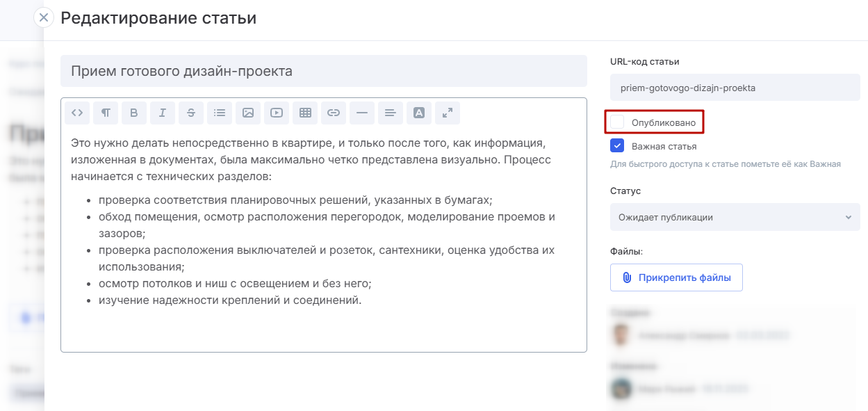Insert a video into the article
This screenshot has height=411, width=868.
tap(277, 113)
